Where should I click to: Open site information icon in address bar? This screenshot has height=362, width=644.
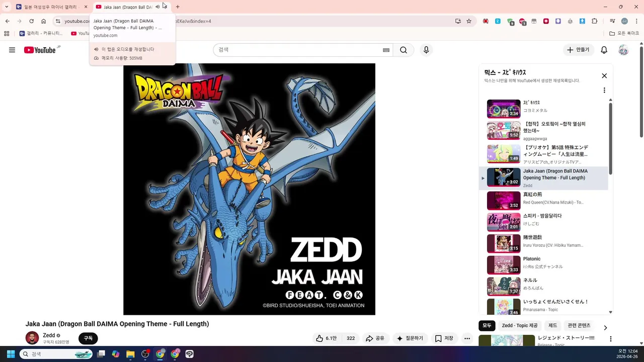(x=58, y=21)
